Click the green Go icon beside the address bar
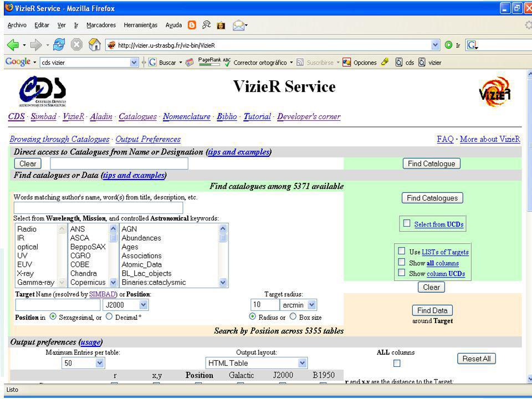Viewport: 532px width, 399px height. click(448, 45)
